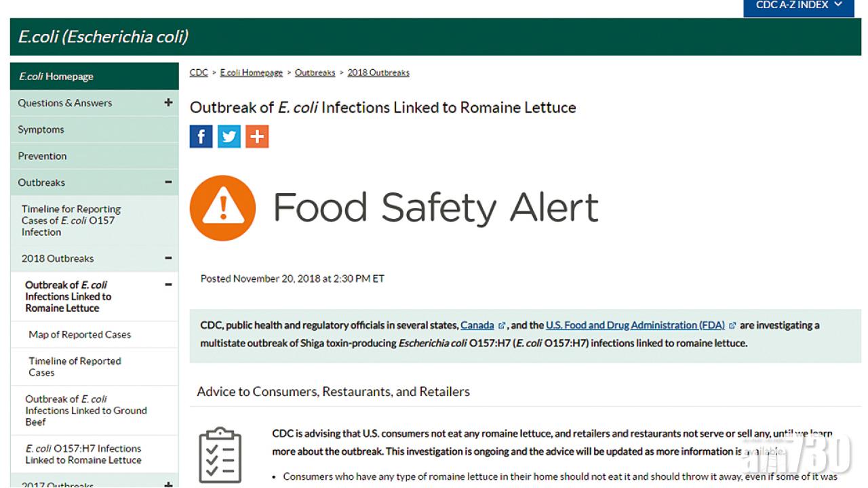Open the 2018 Outbreaks breadcrumb link
Screen dimensions: 868x488
pyautogui.click(x=378, y=73)
